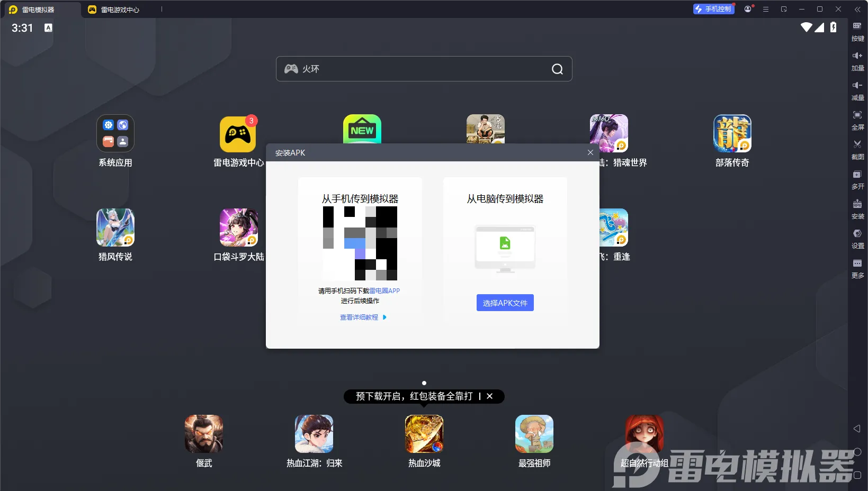Collapse the right sidebar with double arrows
This screenshot has width=868, height=491.
[x=857, y=9]
